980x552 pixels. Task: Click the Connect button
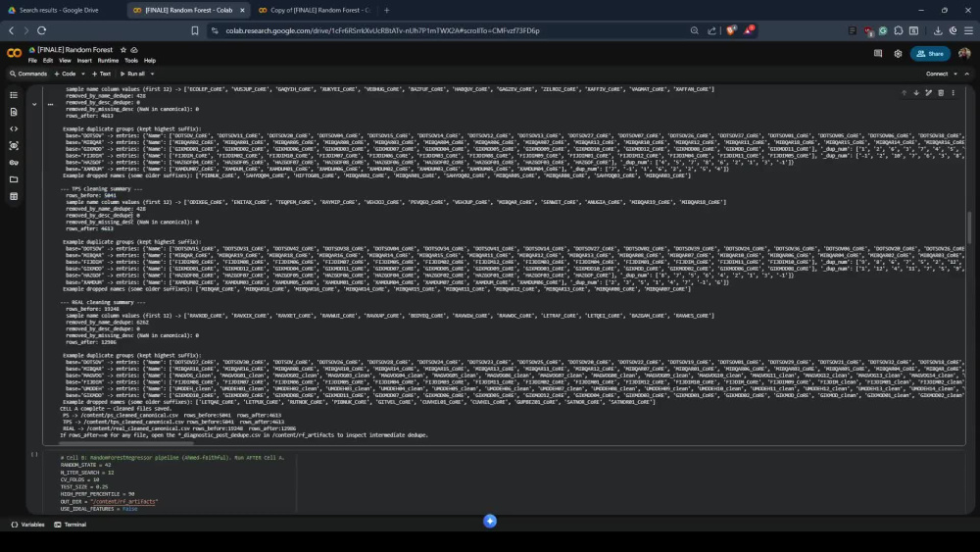[x=936, y=74]
